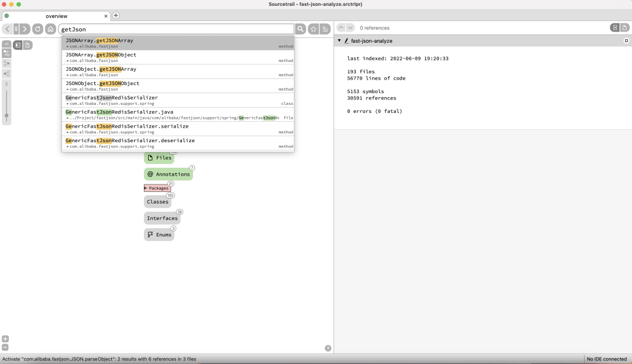Click the fast-json-analyze project title

pos(371,41)
